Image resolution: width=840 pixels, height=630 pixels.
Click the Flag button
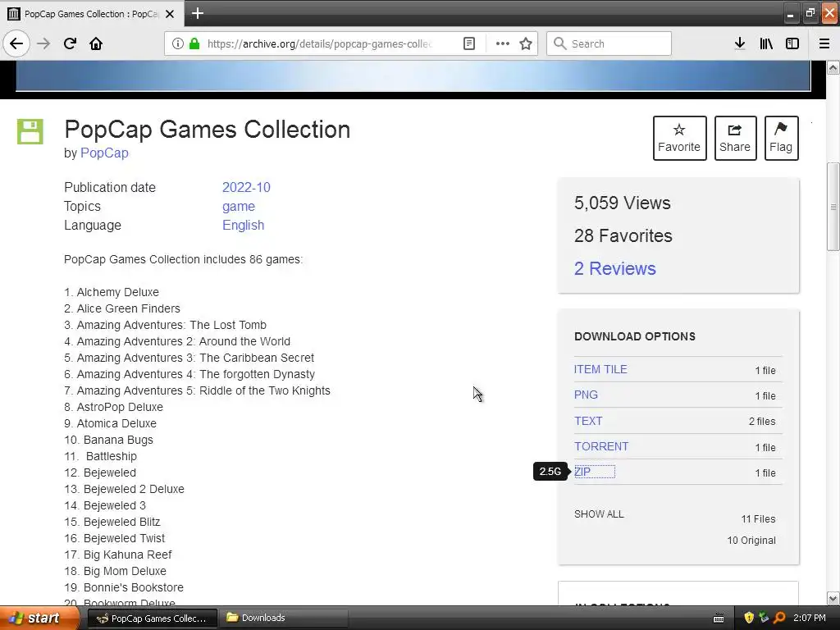click(x=781, y=138)
